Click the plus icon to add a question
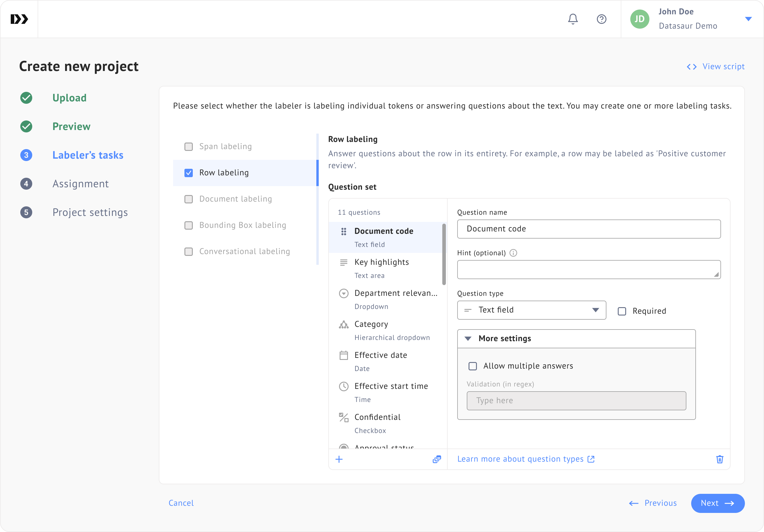764x532 pixels. point(339,459)
